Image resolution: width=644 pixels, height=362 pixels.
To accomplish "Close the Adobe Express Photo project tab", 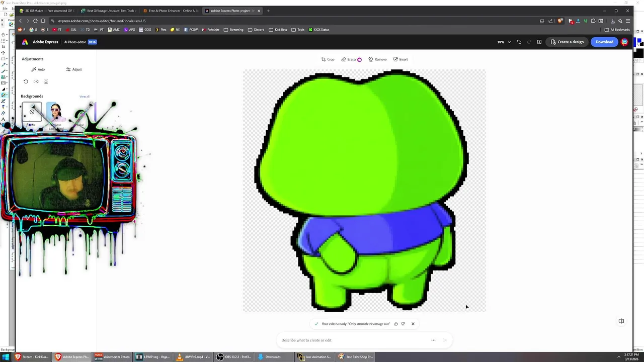I will 259,11.
